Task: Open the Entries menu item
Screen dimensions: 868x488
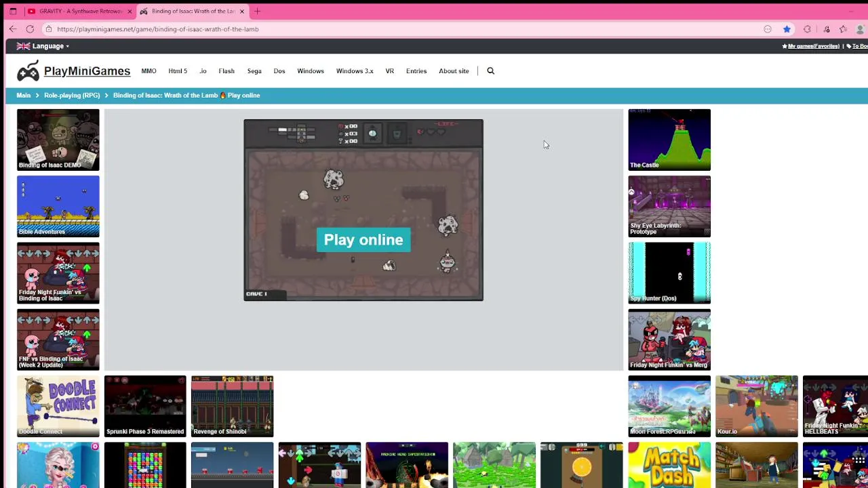Action: [x=416, y=70]
